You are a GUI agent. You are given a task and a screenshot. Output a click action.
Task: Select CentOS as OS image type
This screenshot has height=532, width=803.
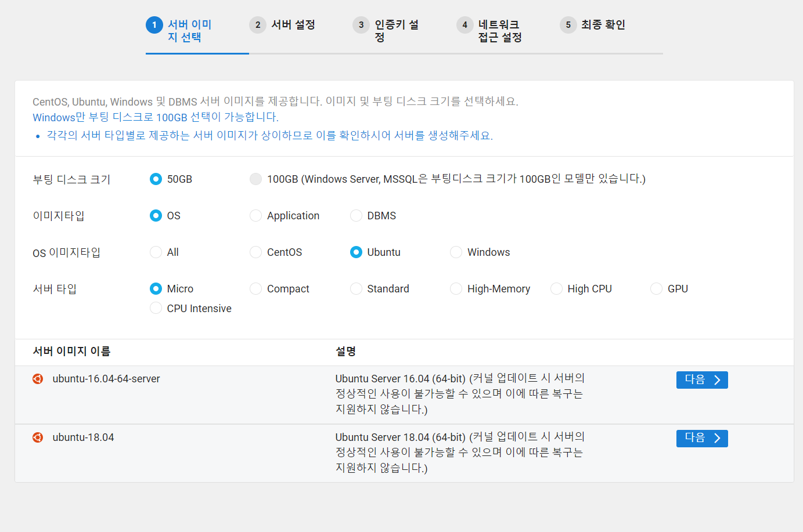coord(255,252)
